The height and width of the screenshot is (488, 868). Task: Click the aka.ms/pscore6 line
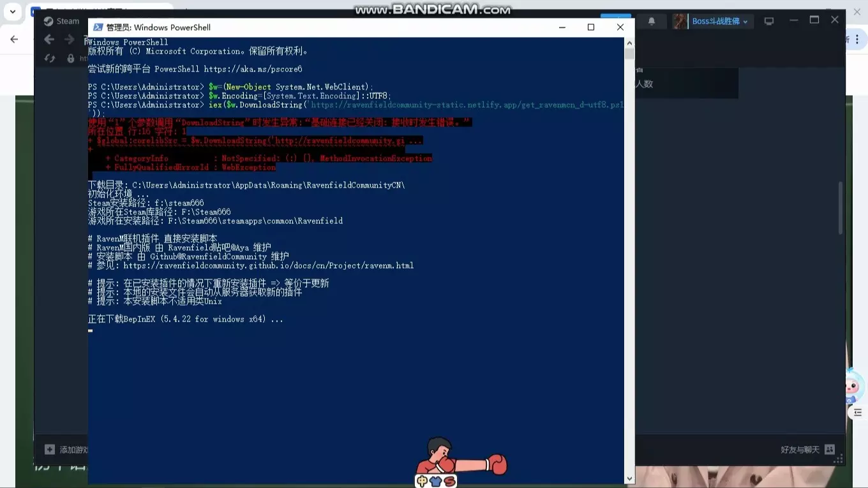(x=195, y=69)
